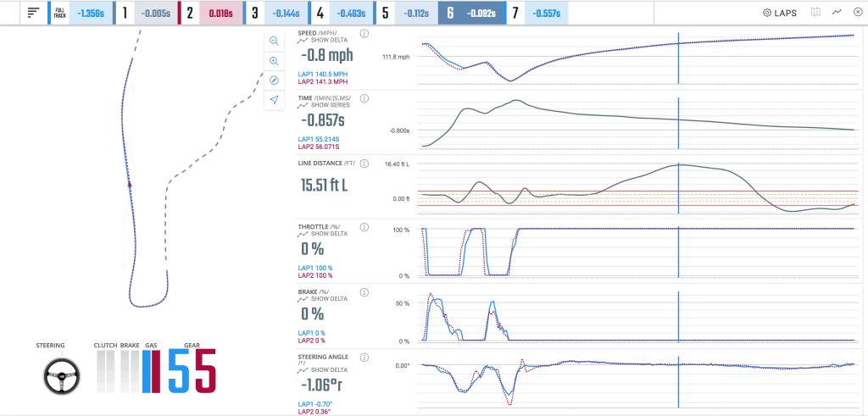868x416 pixels.
Task: Open the LAPS settings button
Action: coord(780,13)
